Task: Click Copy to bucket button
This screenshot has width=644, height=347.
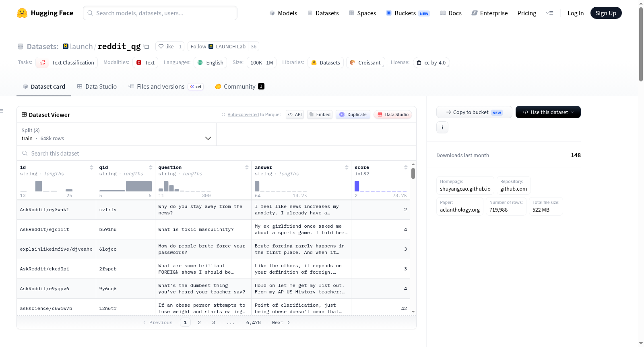Action: click(474, 112)
